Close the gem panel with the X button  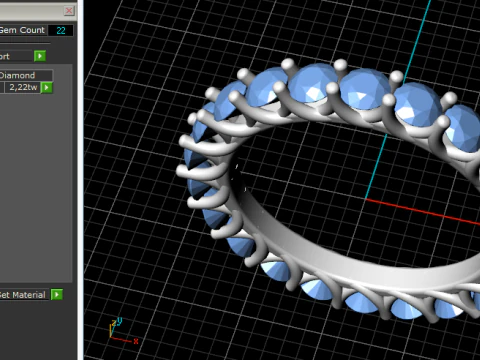point(69,11)
